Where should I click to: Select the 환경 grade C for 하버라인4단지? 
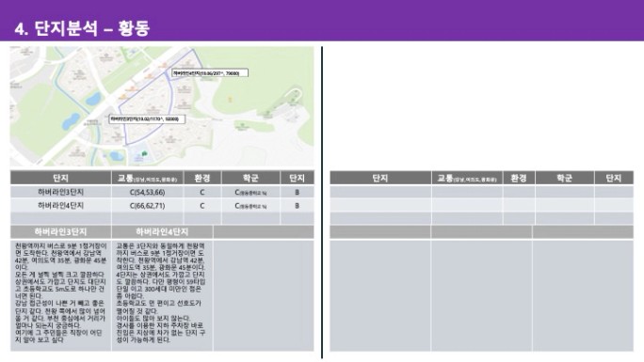202,205
